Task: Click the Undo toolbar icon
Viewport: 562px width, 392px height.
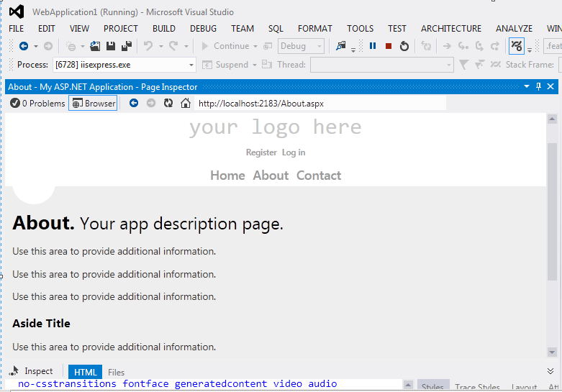Action: point(148,46)
